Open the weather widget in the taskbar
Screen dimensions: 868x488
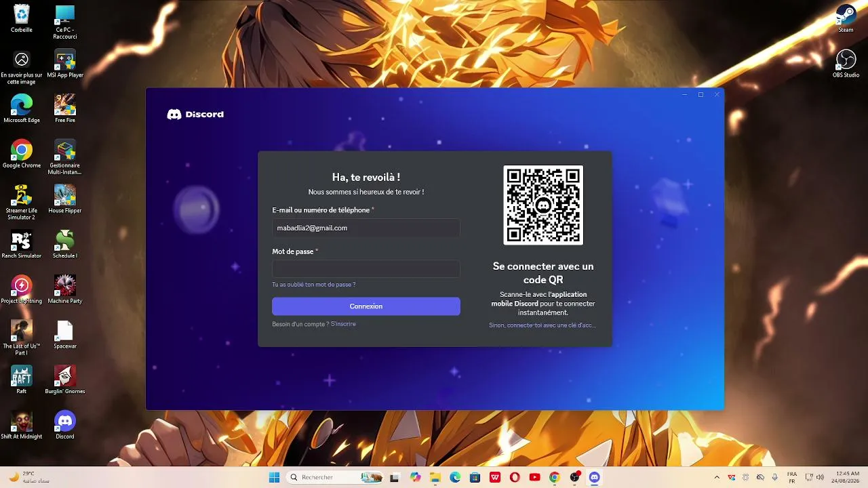[x=28, y=477]
